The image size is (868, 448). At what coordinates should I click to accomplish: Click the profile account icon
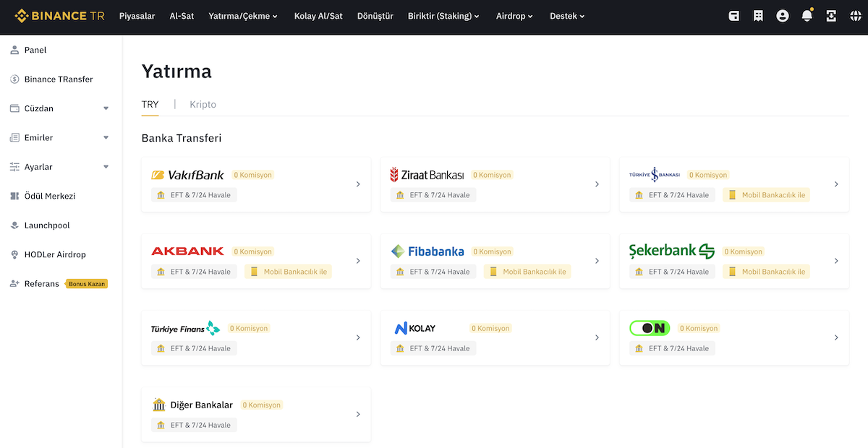(783, 15)
